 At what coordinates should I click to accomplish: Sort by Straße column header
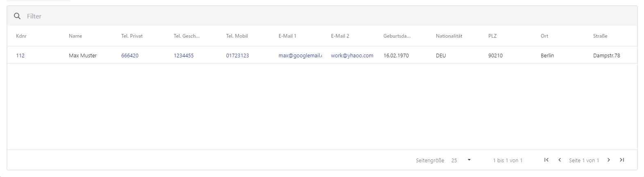click(600, 36)
